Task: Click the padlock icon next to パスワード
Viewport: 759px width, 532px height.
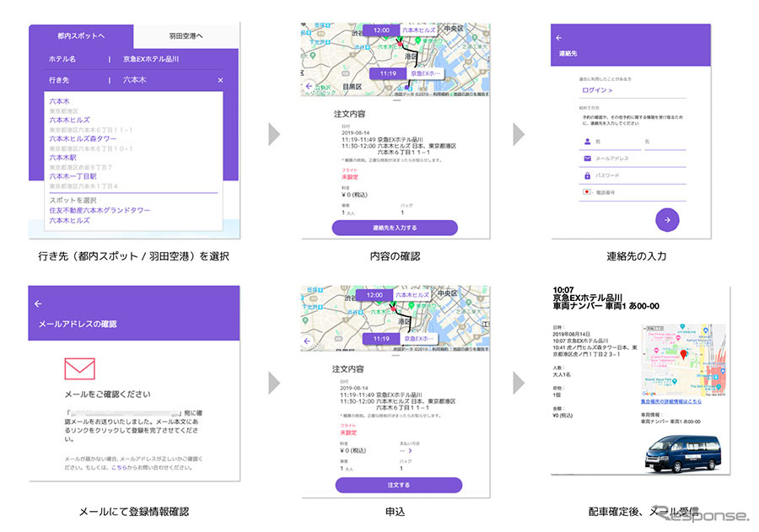Action: click(x=586, y=175)
